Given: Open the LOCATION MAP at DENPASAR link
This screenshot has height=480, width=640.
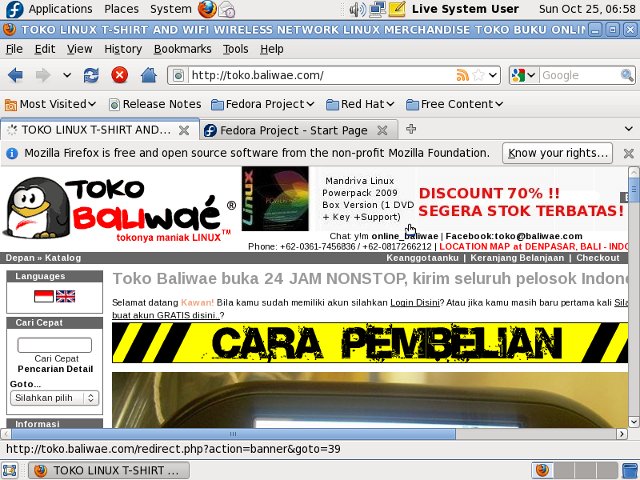Looking at the screenshot, I should click(x=533, y=247).
